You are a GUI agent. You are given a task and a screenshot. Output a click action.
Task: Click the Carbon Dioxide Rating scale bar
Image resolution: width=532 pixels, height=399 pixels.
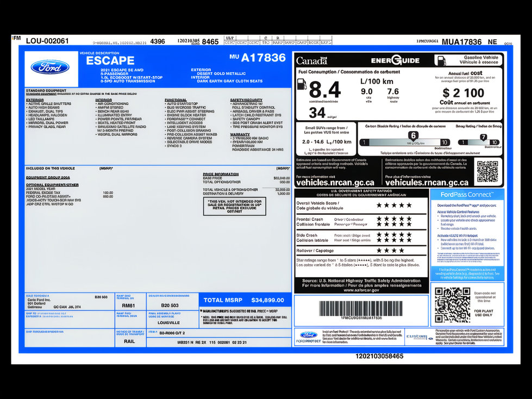[405, 142]
